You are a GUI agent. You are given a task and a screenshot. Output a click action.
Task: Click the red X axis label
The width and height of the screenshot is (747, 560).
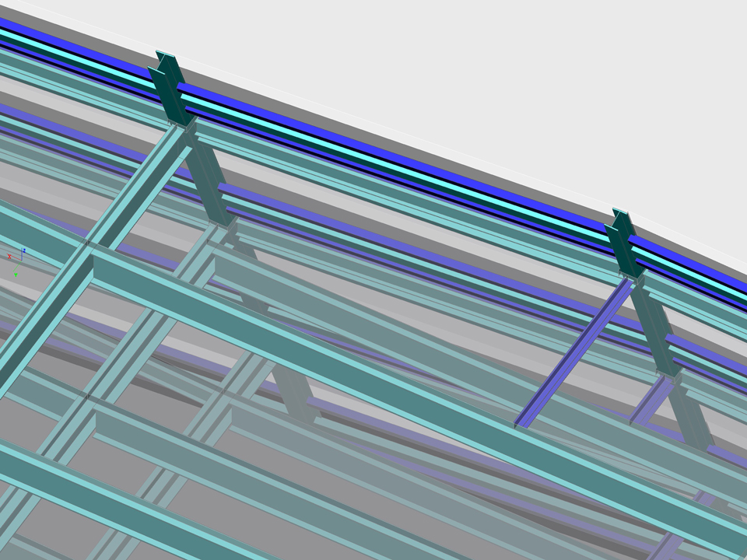pyautogui.click(x=9, y=257)
